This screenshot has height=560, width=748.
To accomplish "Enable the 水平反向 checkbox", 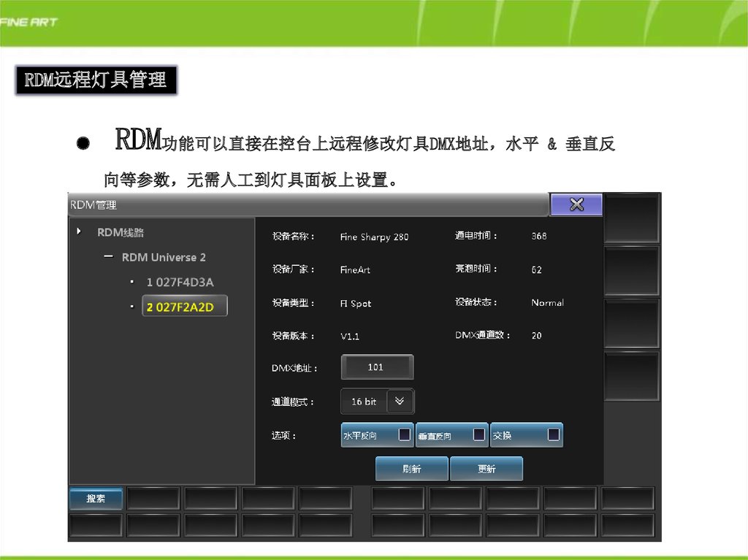I will [x=404, y=435].
